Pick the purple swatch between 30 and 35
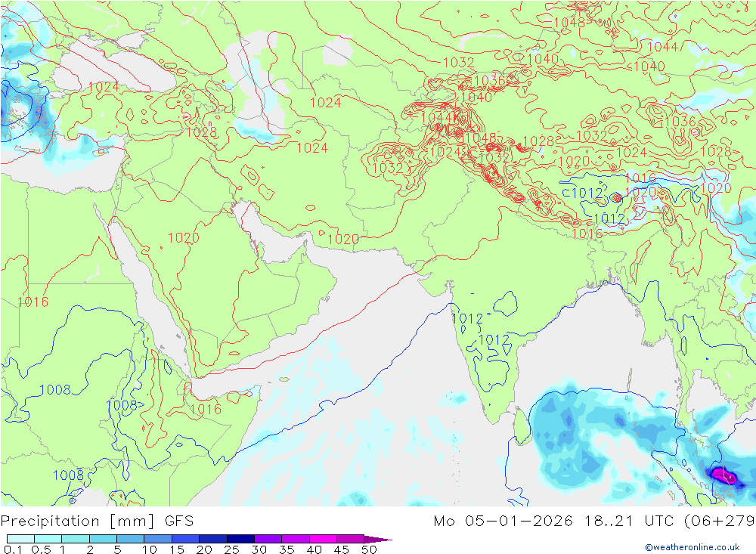 (268, 539)
